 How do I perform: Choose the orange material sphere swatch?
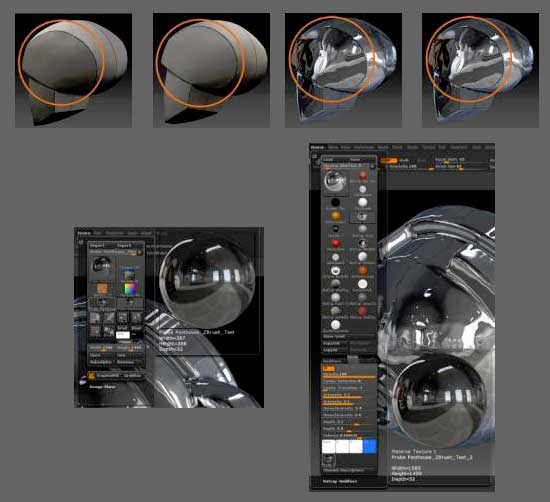(x=336, y=216)
